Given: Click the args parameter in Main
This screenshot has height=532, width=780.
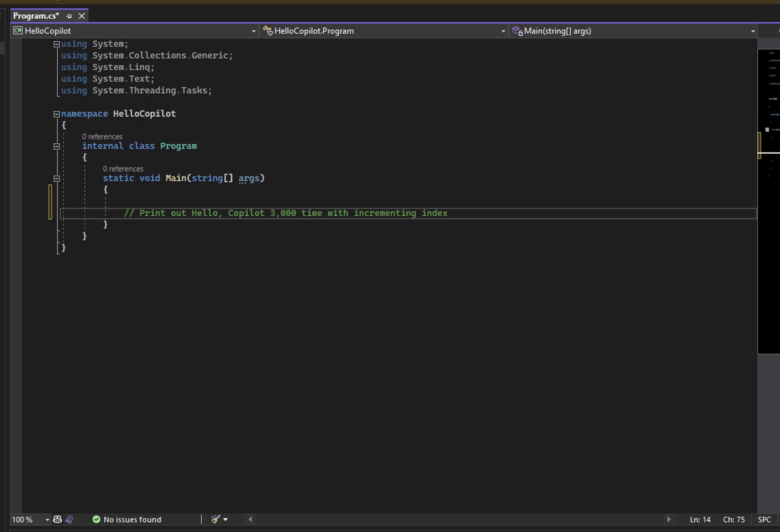Looking at the screenshot, I should (249, 178).
